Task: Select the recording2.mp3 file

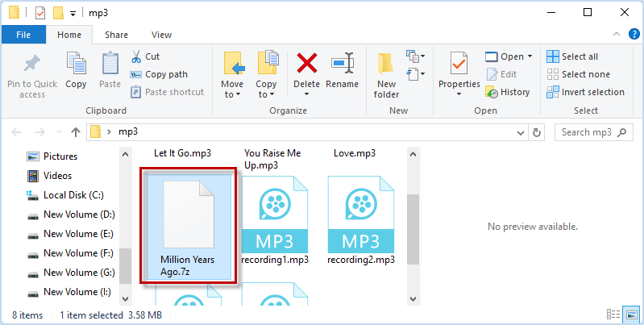Action: [x=361, y=222]
